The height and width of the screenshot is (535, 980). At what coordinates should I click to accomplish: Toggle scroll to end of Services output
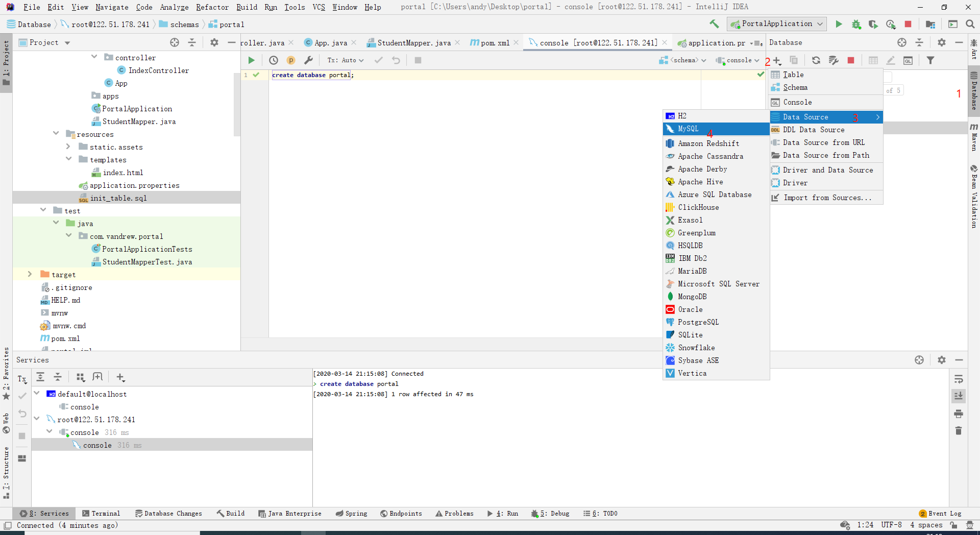pyautogui.click(x=959, y=396)
